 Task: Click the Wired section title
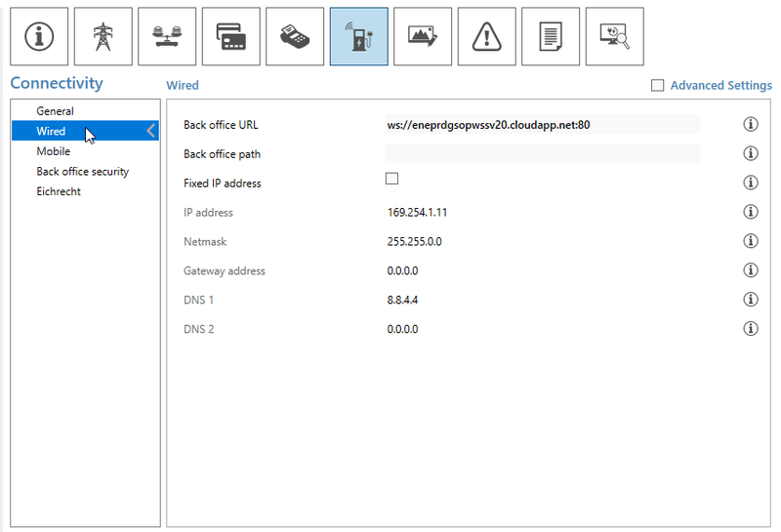point(183,85)
